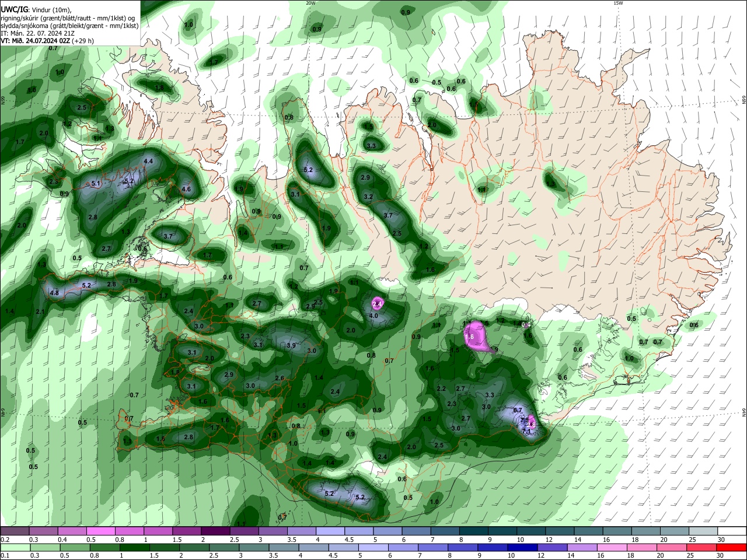Click the lavender rain swatch labeled 14
This screenshot has width=747, height=560.
pos(581,547)
